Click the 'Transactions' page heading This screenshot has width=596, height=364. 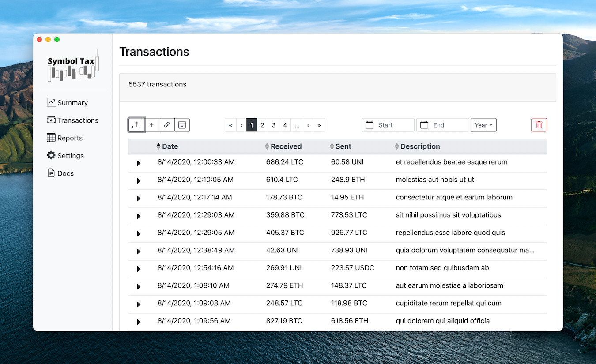click(154, 52)
